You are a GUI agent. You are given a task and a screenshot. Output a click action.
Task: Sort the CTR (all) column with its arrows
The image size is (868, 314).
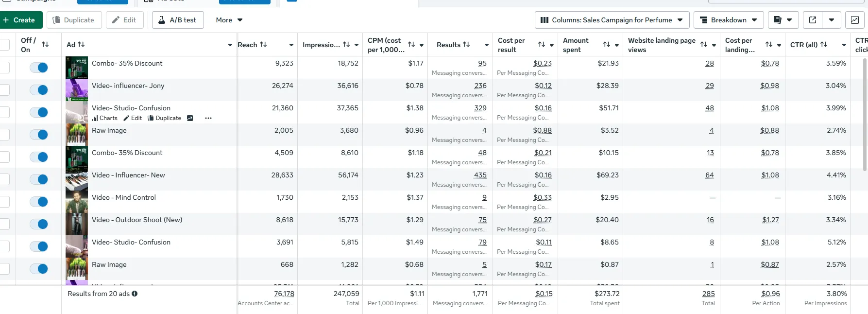coord(824,44)
